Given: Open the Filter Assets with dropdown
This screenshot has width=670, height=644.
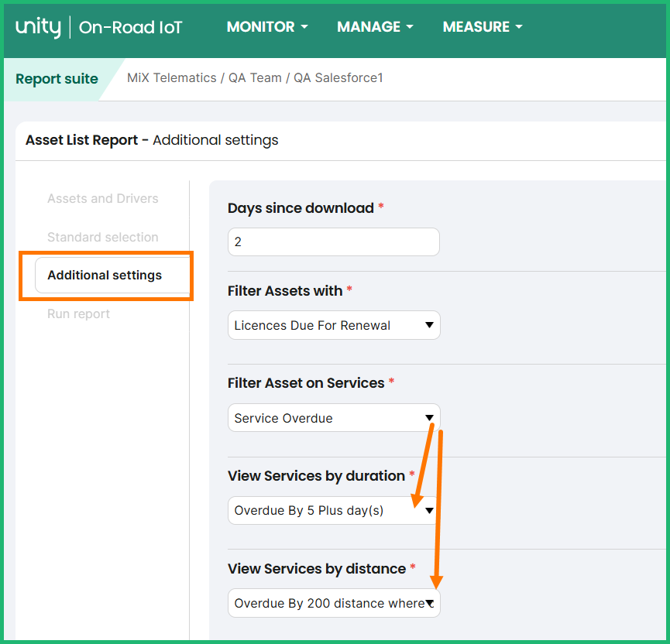Looking at the screenshot, I should tap(334, 325).
